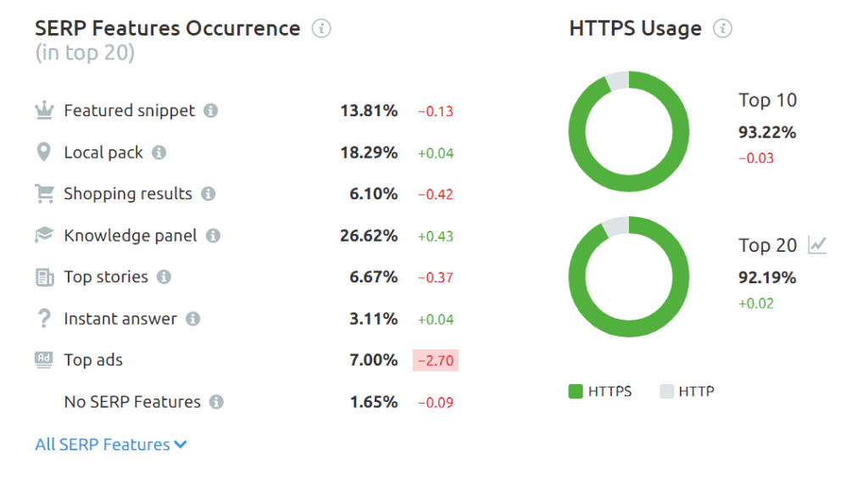Click info icon beside No SERP Features
This screenshot has width=868, height=485.
click(217, 402)
